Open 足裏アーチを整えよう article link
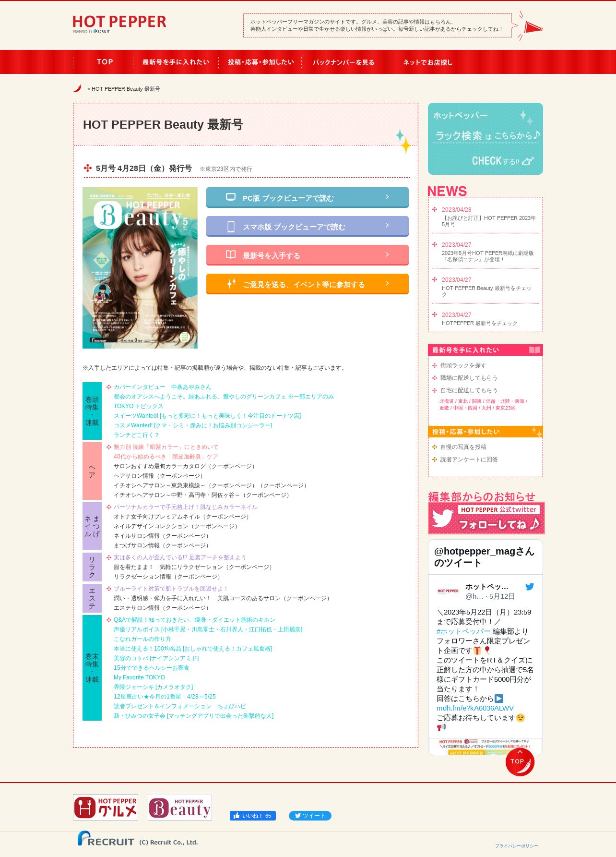 179,557
